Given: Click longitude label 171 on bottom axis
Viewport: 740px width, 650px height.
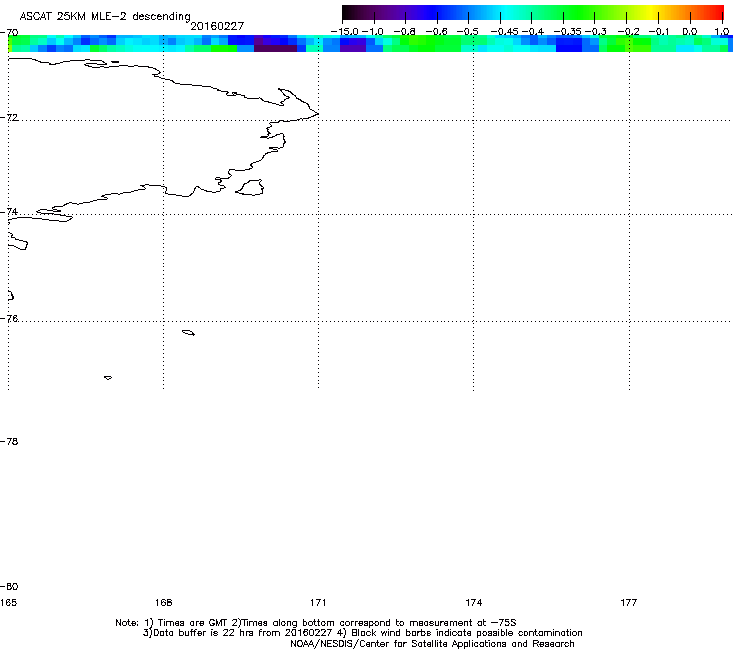Looking at the screenshot, I should [318, 602].
